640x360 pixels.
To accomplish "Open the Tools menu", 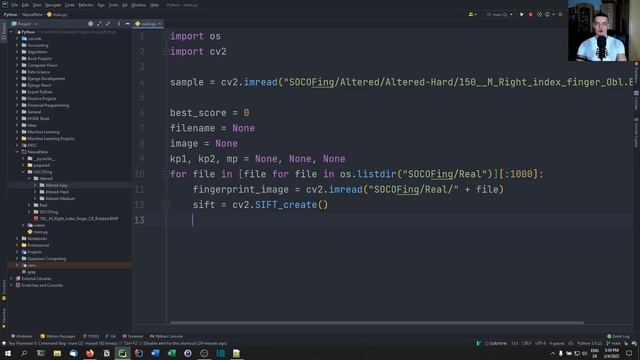I will [x=113, y=5].
